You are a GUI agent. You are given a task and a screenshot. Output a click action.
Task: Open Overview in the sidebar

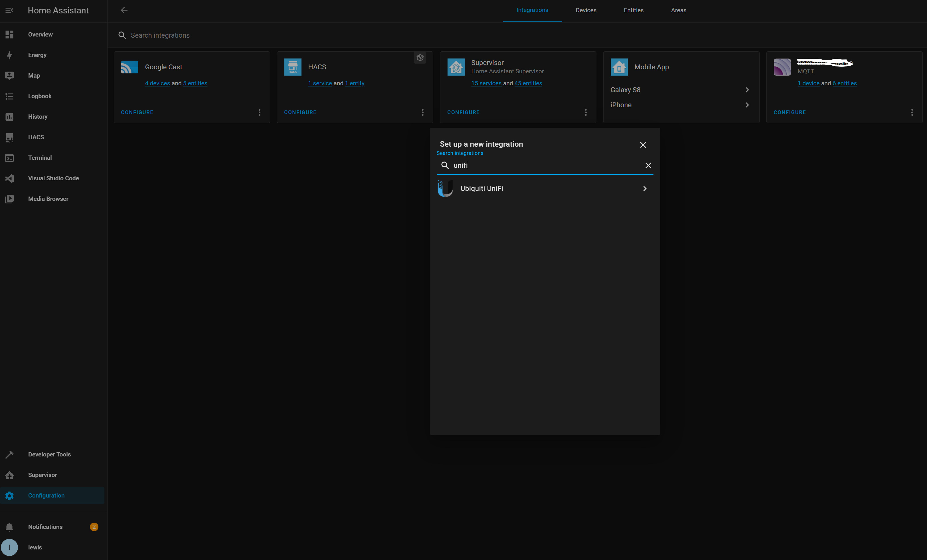tap(52, 35)
